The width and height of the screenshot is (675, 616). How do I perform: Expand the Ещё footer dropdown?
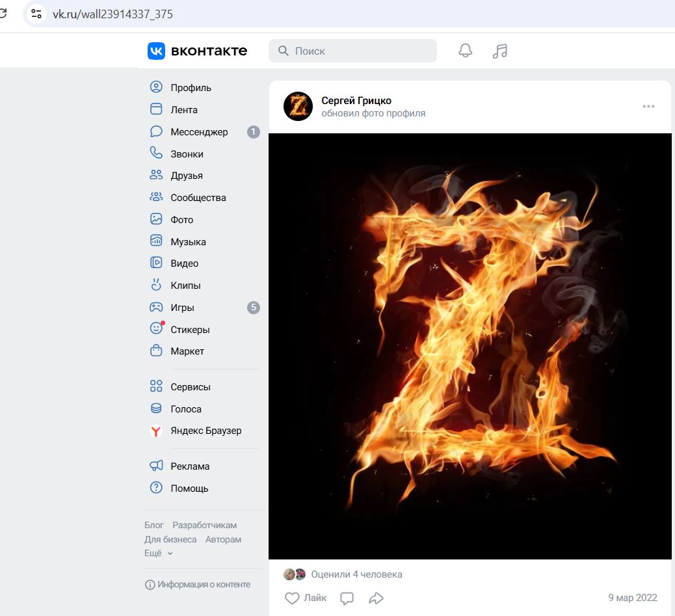coord(158,553)
